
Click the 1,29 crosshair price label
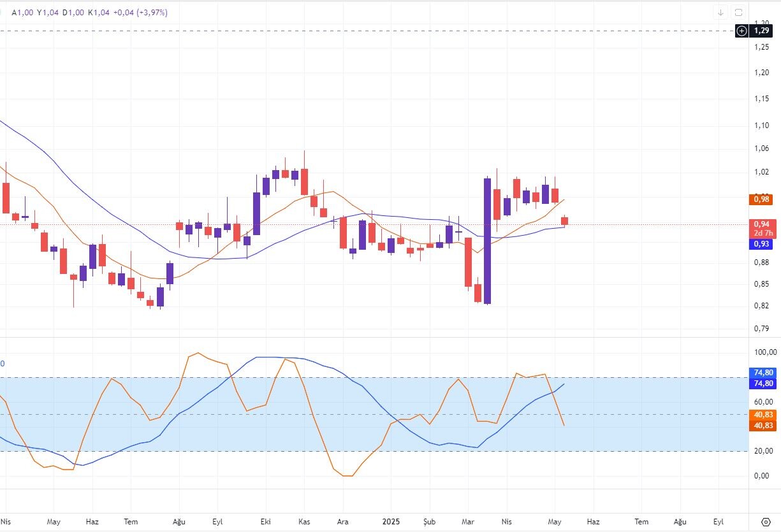(x=761, y=31)
